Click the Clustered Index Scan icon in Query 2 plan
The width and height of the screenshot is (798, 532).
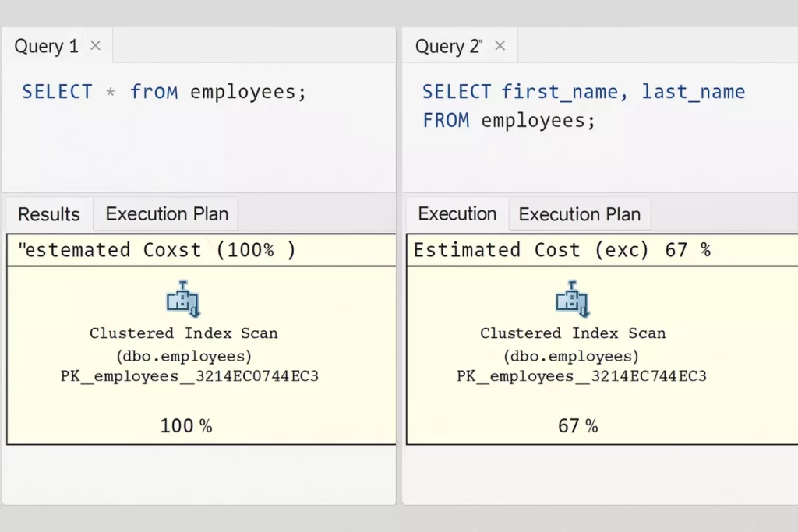pos(573,298)
